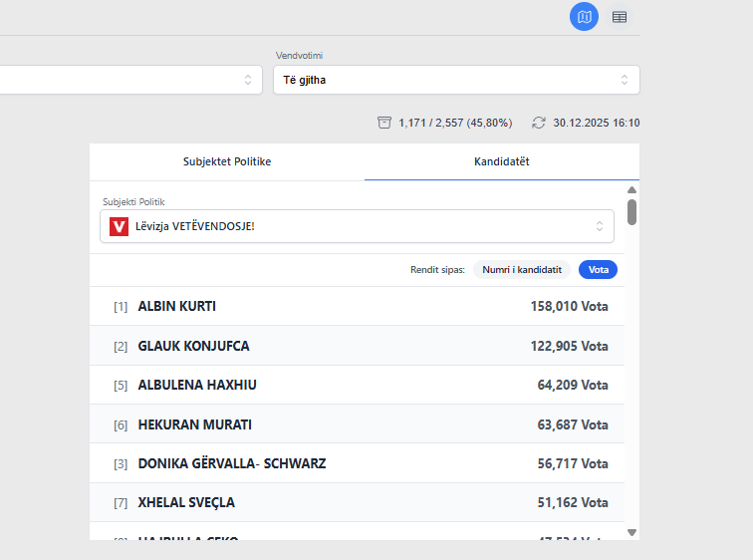Select candidate GLAUK KONJUFCA row
Image resolution: width=753 pixels, height=560 pixels.
(357, 346)
